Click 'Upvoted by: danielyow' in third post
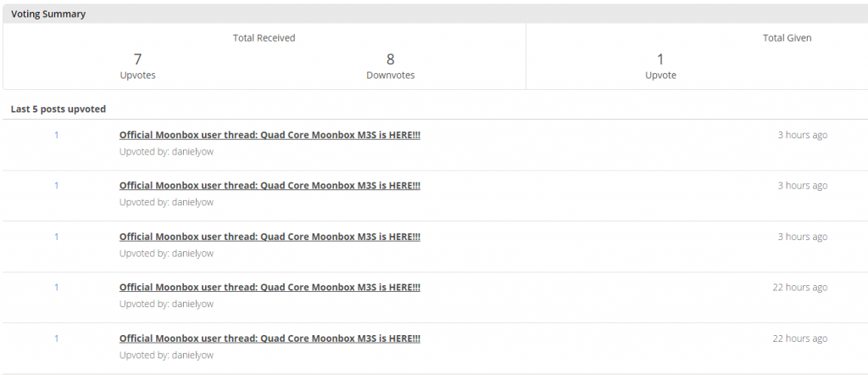This screenshot has height=375, width=868. (x=166, y=253)
